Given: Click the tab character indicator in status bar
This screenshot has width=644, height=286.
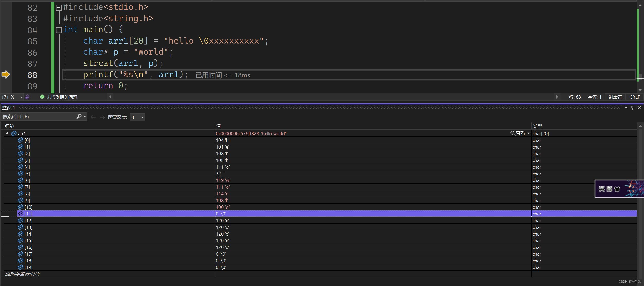Looking at the screenshot, I should tap(615, 97).
